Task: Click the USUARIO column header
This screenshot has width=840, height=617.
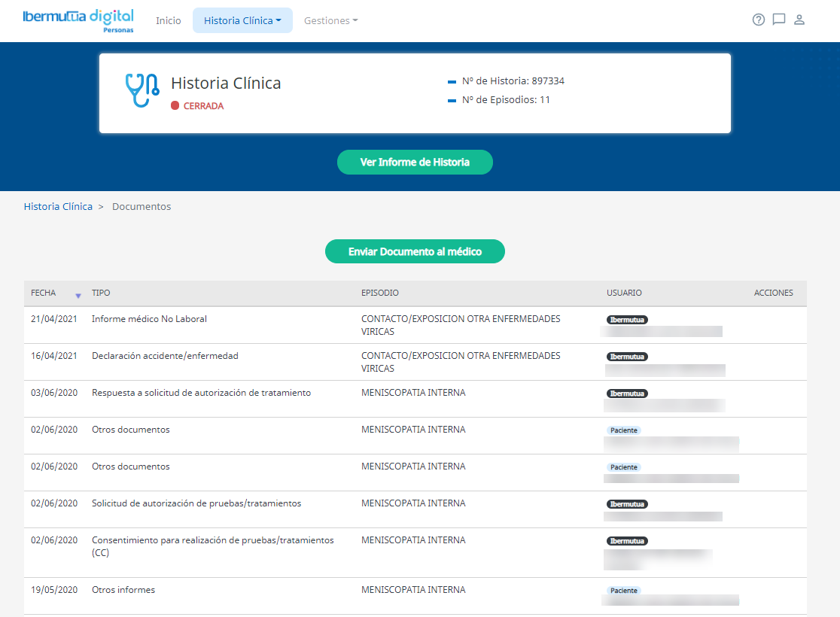Action: (624, 293)
